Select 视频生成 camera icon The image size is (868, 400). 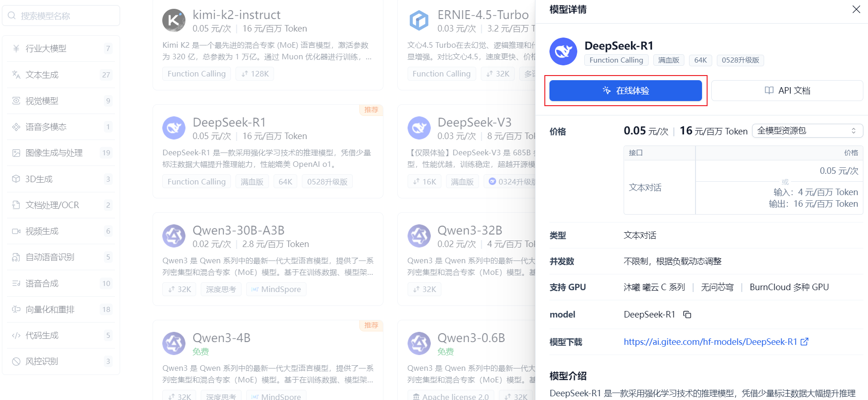[16, 231]
